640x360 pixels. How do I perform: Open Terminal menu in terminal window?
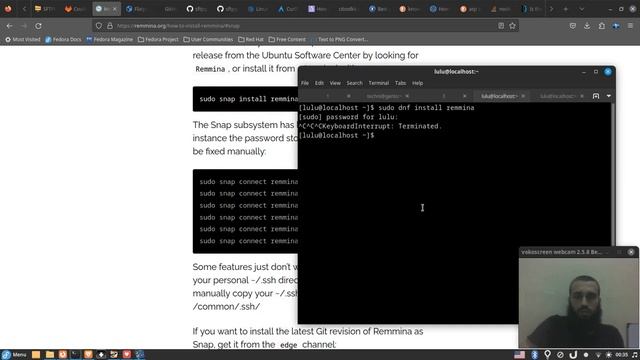tap(379, 83)
